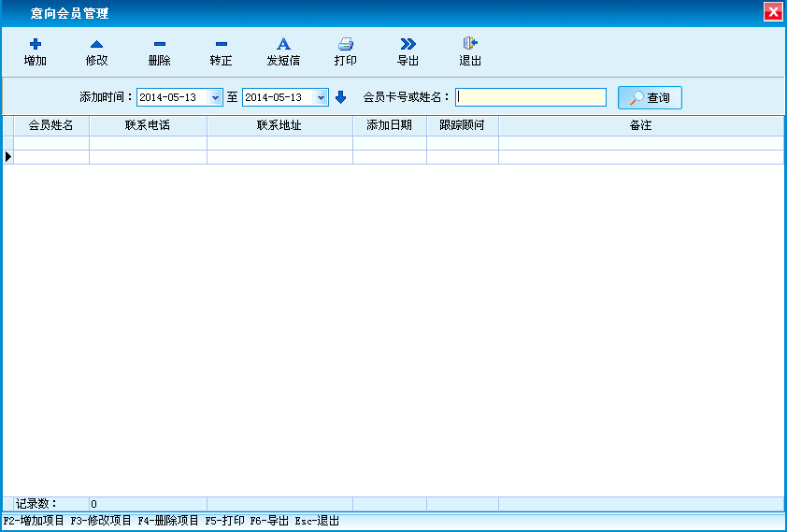The height and width of the screenshot is (532, 787).
Task: Sort by 联系地址 column header
Action: (x=279, y=125)
